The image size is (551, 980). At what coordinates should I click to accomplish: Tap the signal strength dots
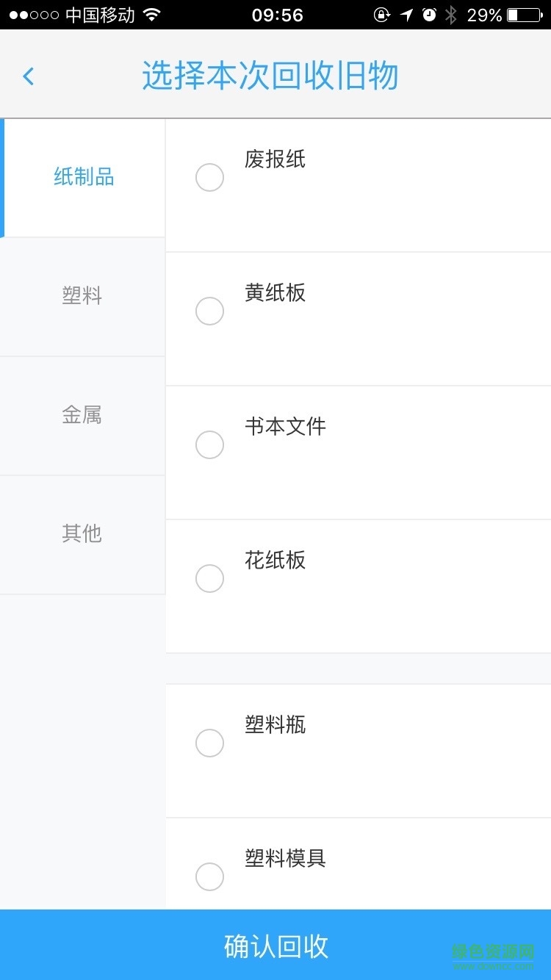(34, 15)
